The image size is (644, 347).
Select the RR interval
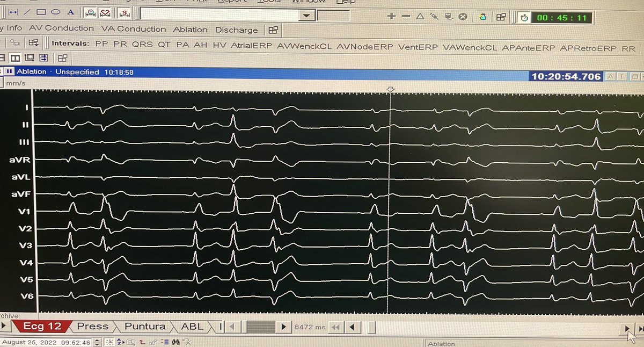click(x=628, y=48)
